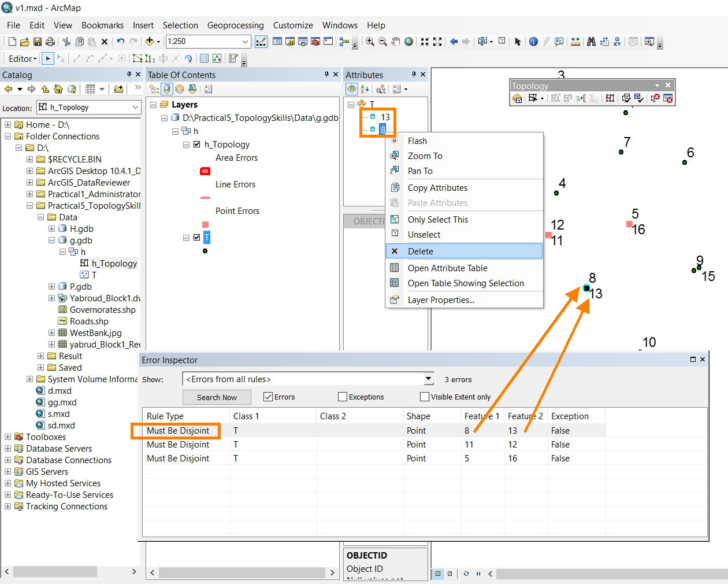Viewport: 728px width, 584px height.
Task: Toggle visibility checkbox of layer T
Action: pos(197,238)
